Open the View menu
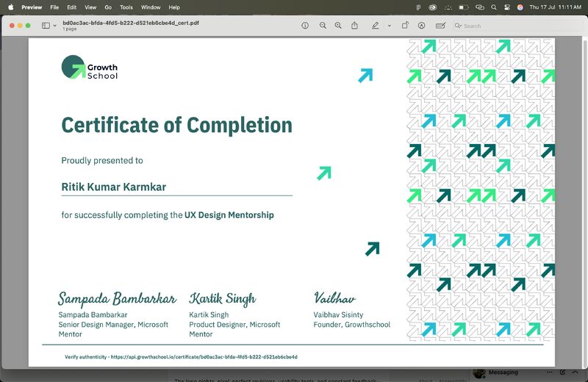This screenshot has width=588, height=382. (x=90, y=7)
